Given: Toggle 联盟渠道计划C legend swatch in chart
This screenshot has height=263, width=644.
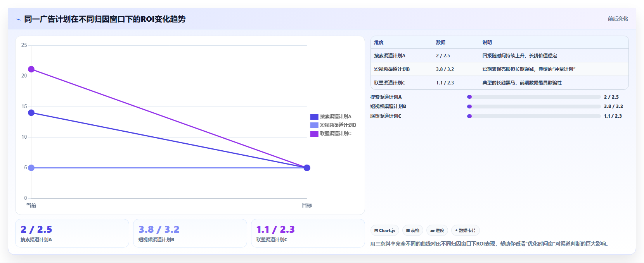Looking at the screenshot, I should pos(314,134).
